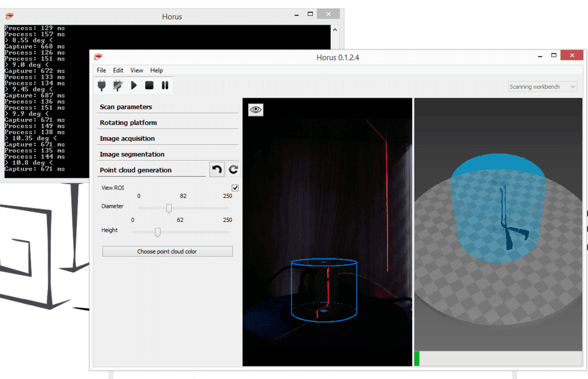Screen dimensions: 588x379
Task: Click the 'View ROI' label text
Action: coord(112,188)
